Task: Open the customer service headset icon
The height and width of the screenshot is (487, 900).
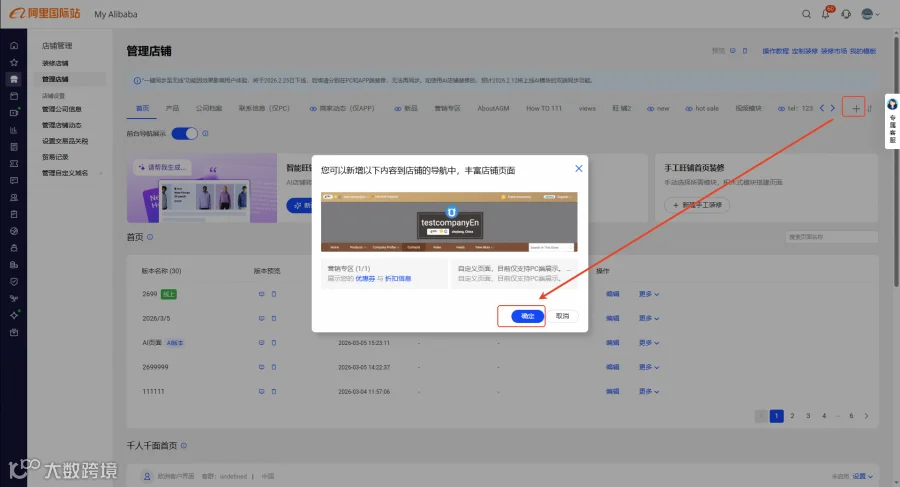Action: (846, 14)
